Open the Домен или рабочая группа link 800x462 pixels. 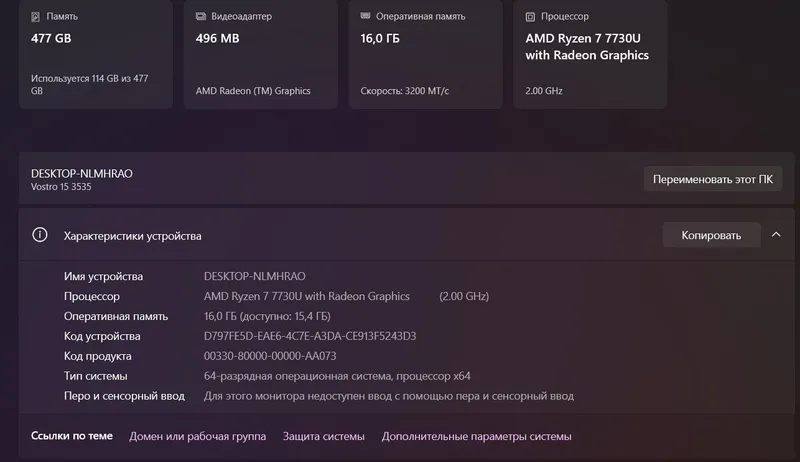(197, 437)
